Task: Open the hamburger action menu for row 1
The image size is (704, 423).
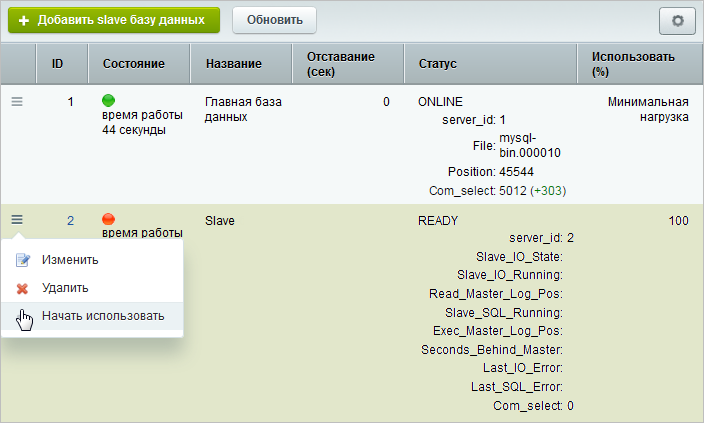Action: 17,101
